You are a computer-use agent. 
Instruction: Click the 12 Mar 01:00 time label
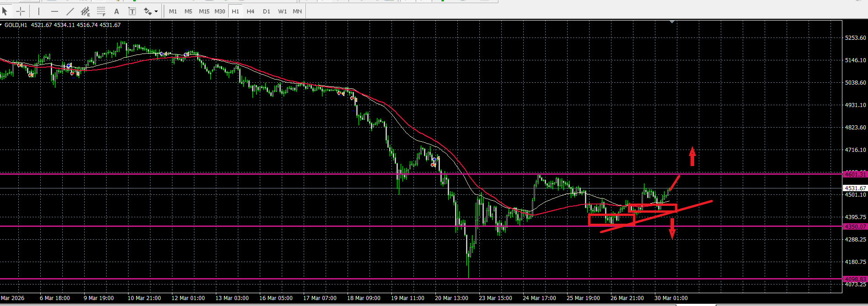[188, 298]
